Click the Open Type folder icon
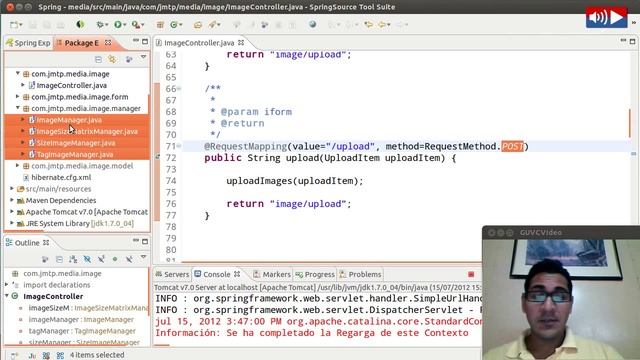This screenshot has height=360, width=640. pyautogui.click(x=198, y=25)
